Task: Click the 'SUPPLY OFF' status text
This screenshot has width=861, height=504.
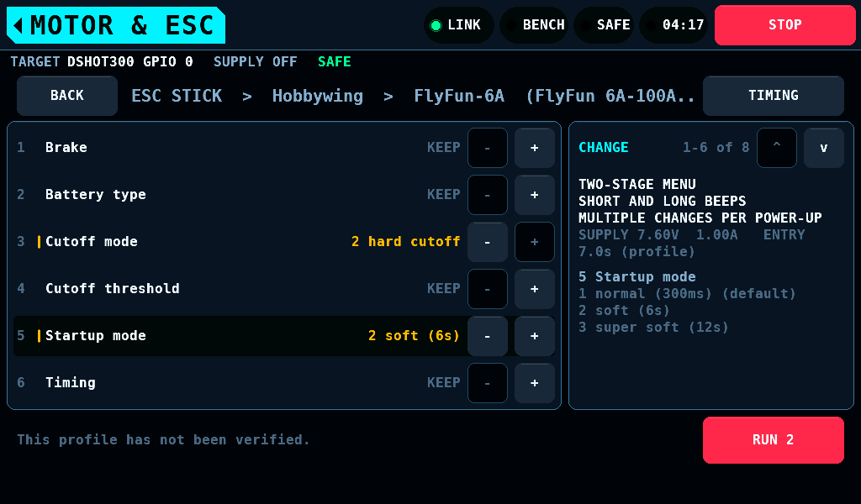Action: 256,61
